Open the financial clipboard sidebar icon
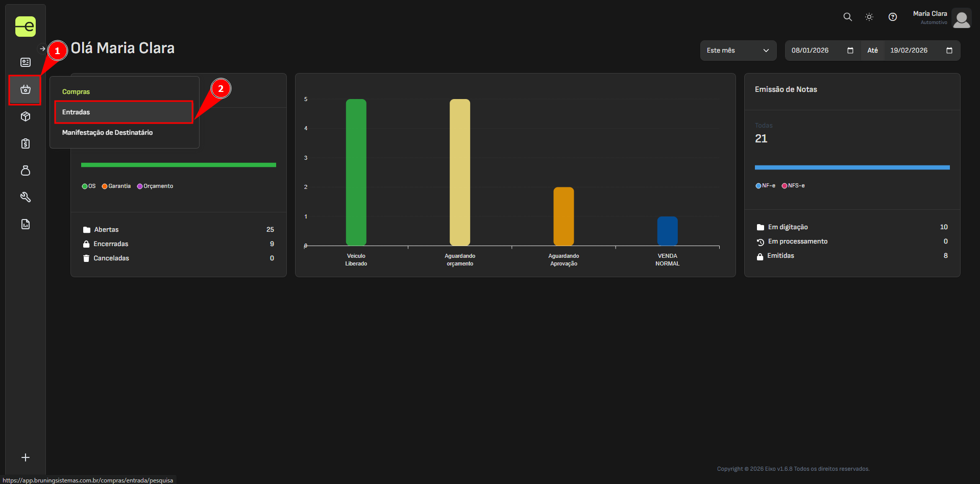Image resolution: width=980 pixels, height=484 pixels. coord(26,143)
